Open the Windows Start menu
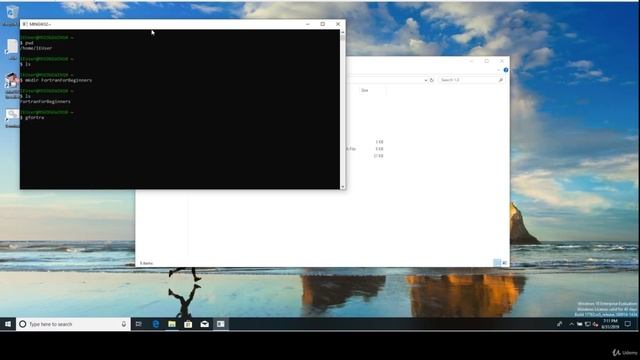 (8, 324)
